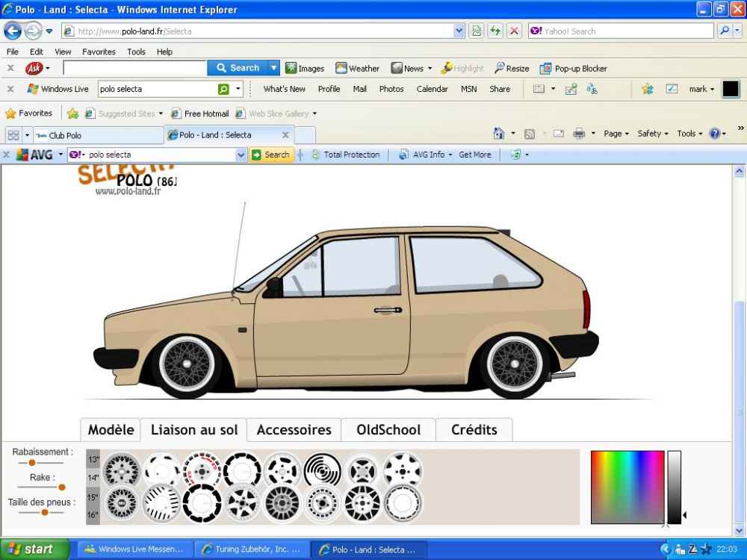Click the Refresh page icon
This screenshot has width=747, height=560.
[495, 31]
